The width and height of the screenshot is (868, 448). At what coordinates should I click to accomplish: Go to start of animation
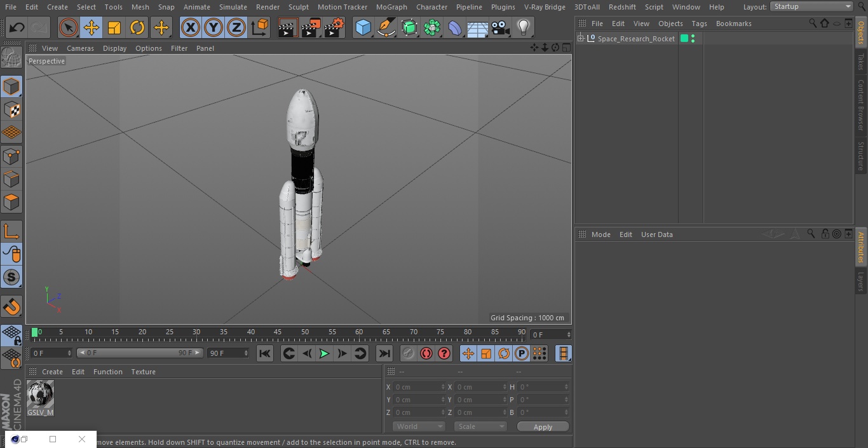(x=265, y=353)
